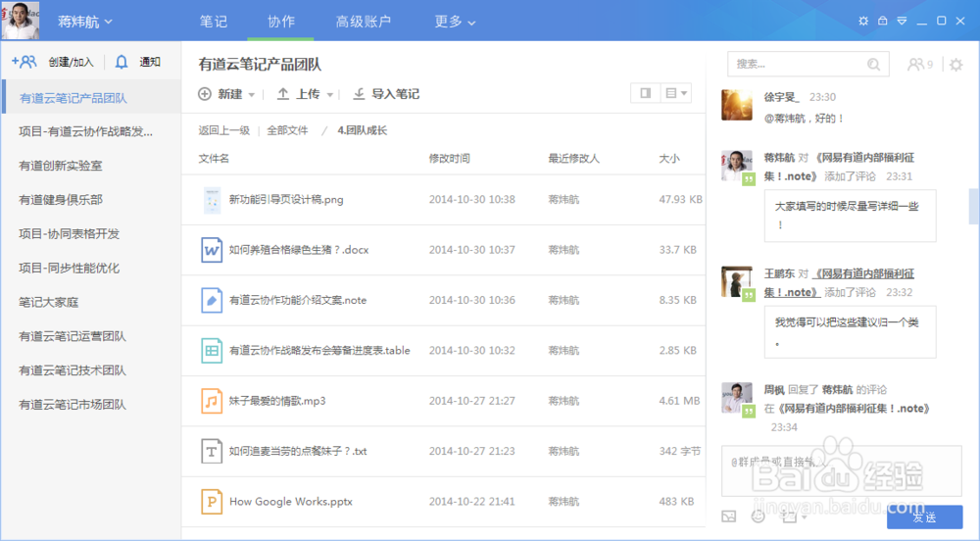Expand the 新建 dropdown arrow
The width and height of the screenshot is (980, 541).
click(252, 95)
